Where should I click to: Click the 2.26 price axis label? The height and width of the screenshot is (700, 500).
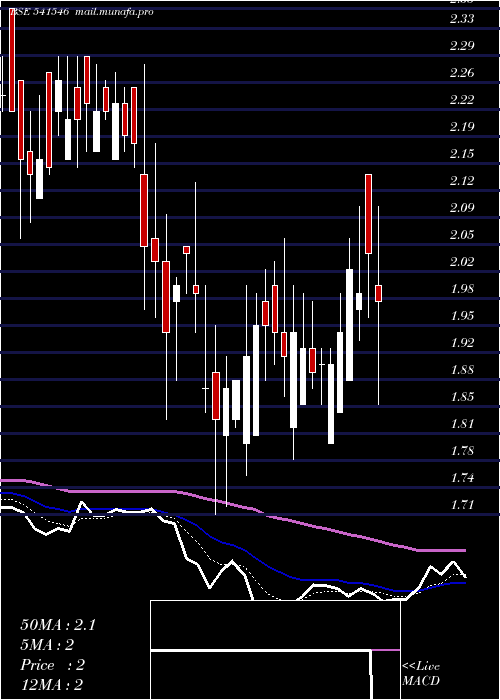(462, 73)
